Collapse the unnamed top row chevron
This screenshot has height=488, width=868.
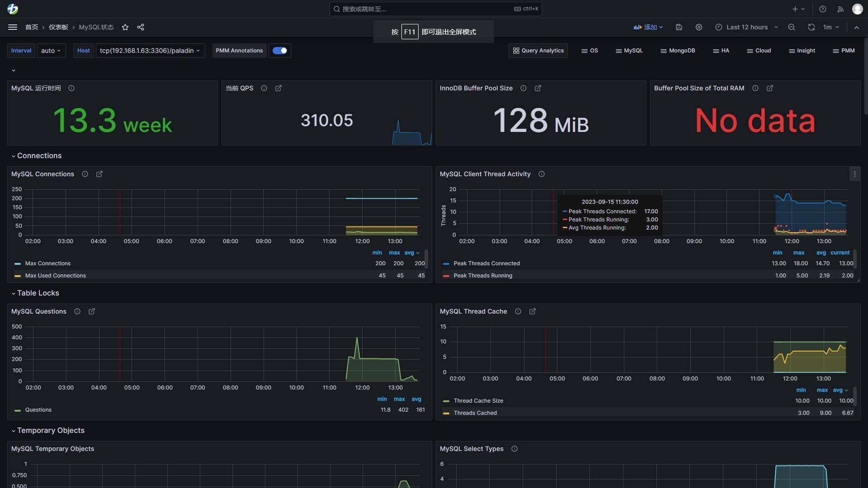click(14, 70)
